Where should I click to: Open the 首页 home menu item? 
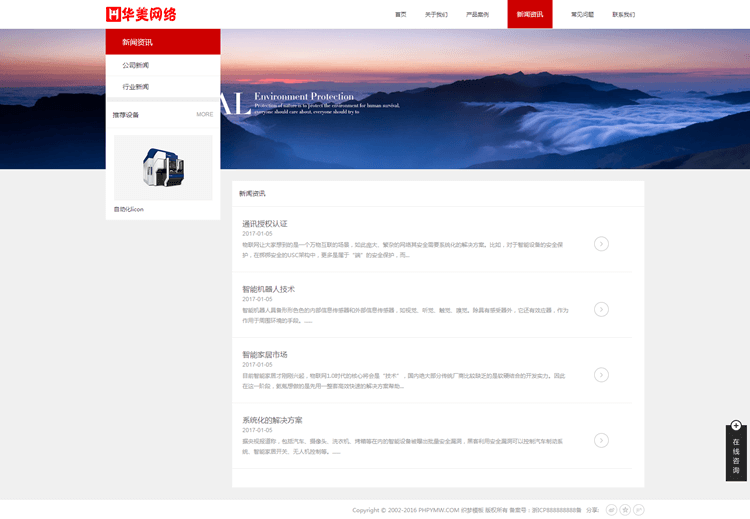400,14
